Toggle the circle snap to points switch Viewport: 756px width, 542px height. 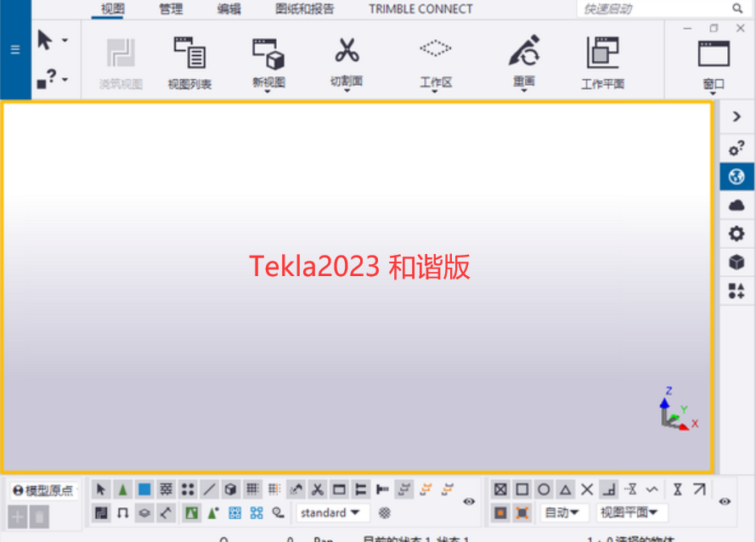coord(544,489)
